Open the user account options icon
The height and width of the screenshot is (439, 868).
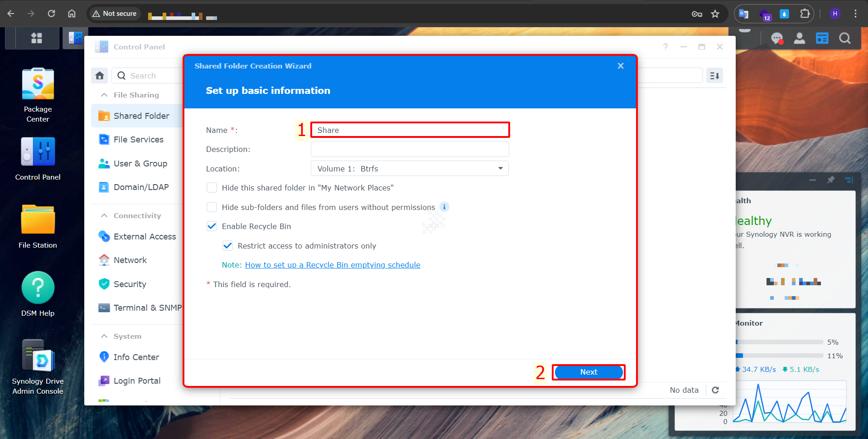click(800, 39)
